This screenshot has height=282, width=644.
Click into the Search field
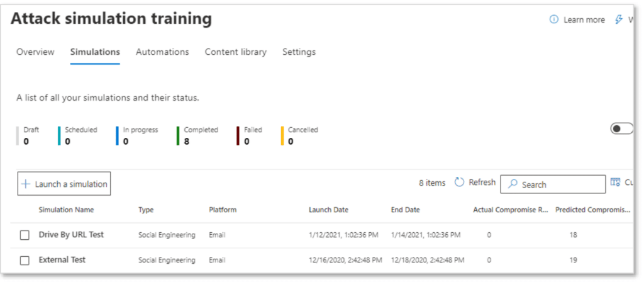[553, 184]
